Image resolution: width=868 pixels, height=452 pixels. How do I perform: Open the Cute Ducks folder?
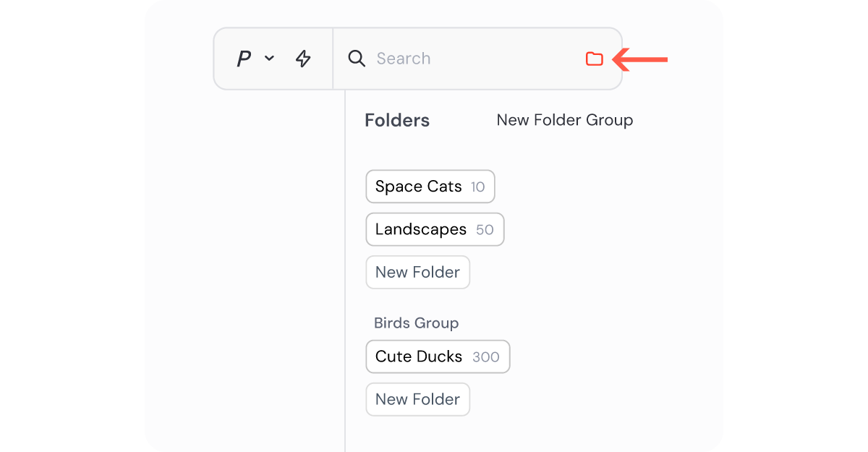coord(419,357)
